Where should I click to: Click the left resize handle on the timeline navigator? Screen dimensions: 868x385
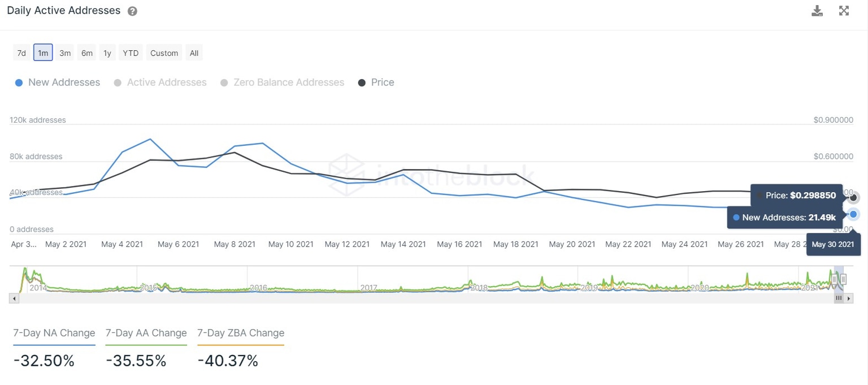click(x=835, y=279)
